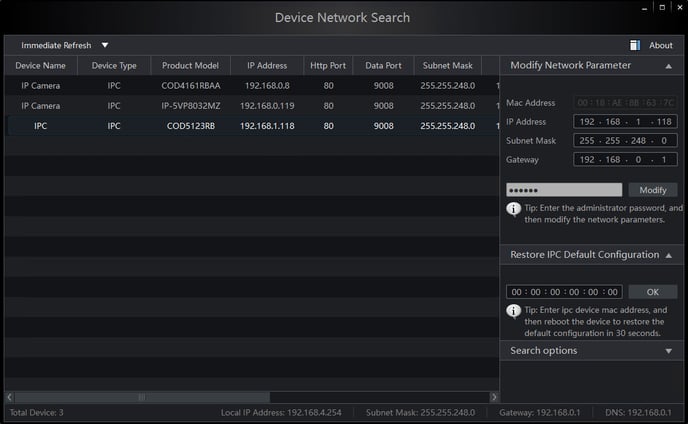Sort by Data Port column header
The width and height of the screenshot is (688, 424).
click(x=383, y=65)
